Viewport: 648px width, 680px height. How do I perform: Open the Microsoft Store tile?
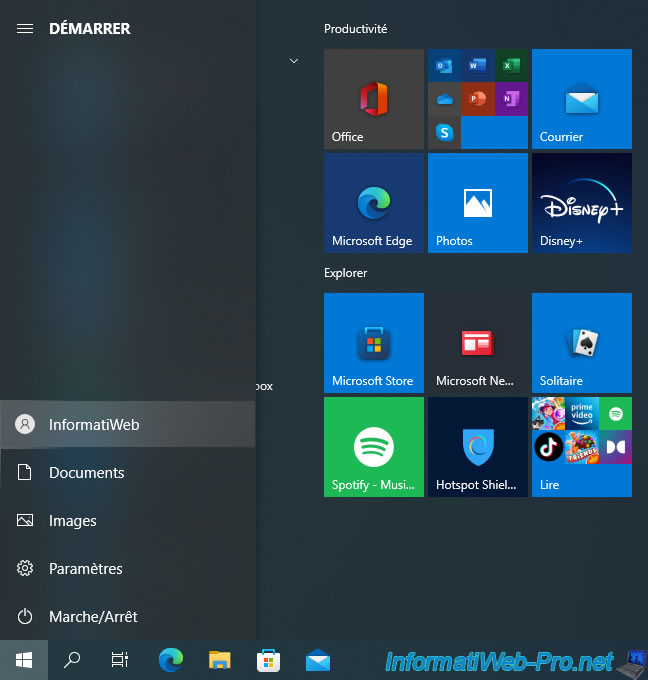(373, 343)
